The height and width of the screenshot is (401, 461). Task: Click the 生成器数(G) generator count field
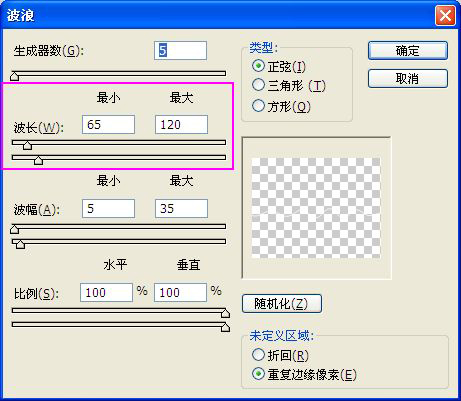180,51
